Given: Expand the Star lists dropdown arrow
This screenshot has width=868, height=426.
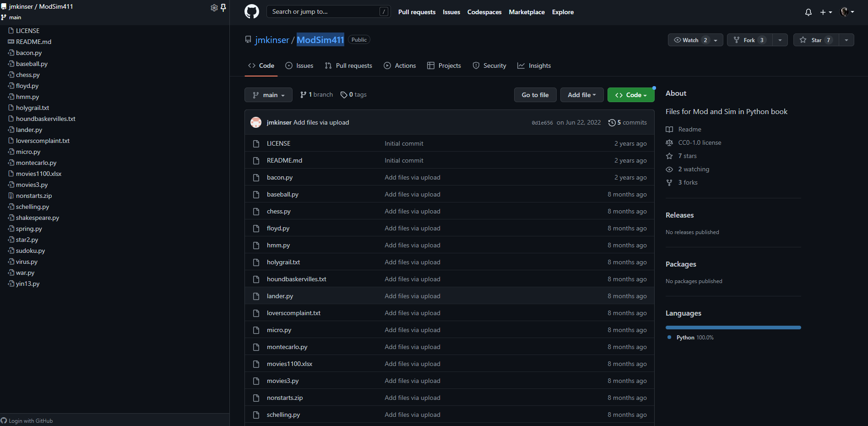Looking at the screenshot, I should pos(846,40).
